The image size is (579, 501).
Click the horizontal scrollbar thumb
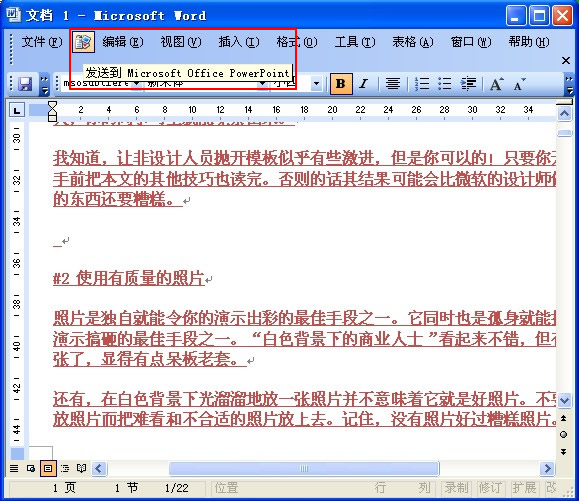(x=304, y=469)
